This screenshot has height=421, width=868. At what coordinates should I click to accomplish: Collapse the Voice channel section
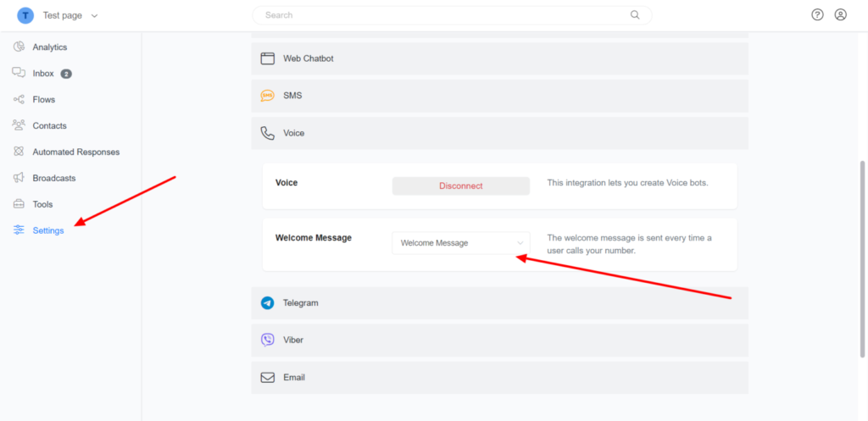500,133
